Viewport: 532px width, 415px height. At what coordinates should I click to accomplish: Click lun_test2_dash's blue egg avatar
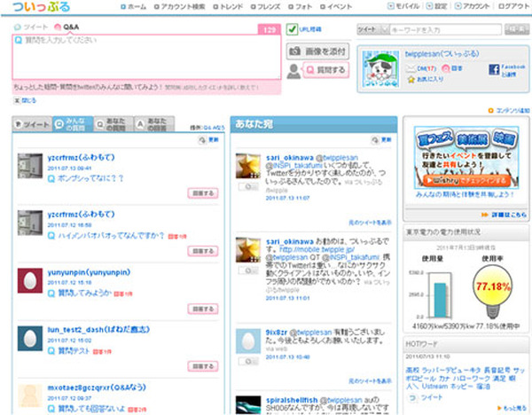click(x=30, y=339)
